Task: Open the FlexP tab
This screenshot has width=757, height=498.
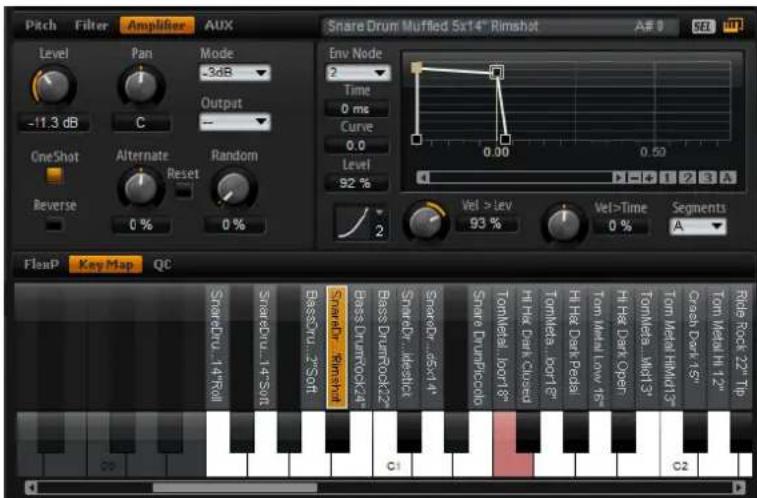Action: coord(42,264)
